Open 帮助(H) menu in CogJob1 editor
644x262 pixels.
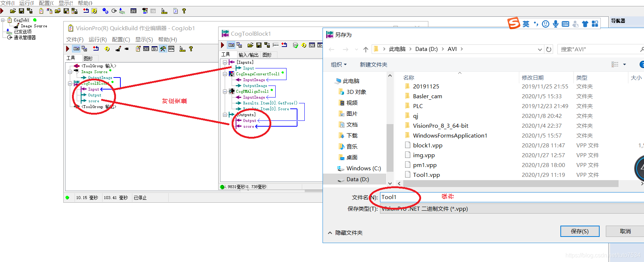(168, 39)
